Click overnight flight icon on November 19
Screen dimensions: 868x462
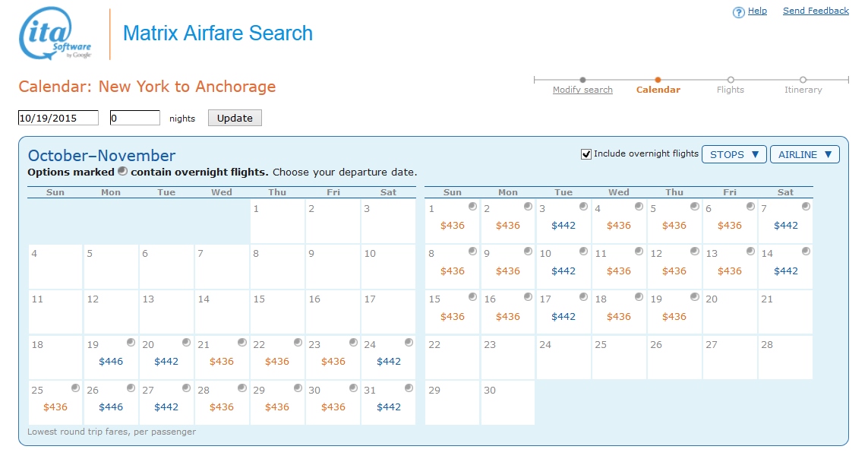click(x=694, y=297)
